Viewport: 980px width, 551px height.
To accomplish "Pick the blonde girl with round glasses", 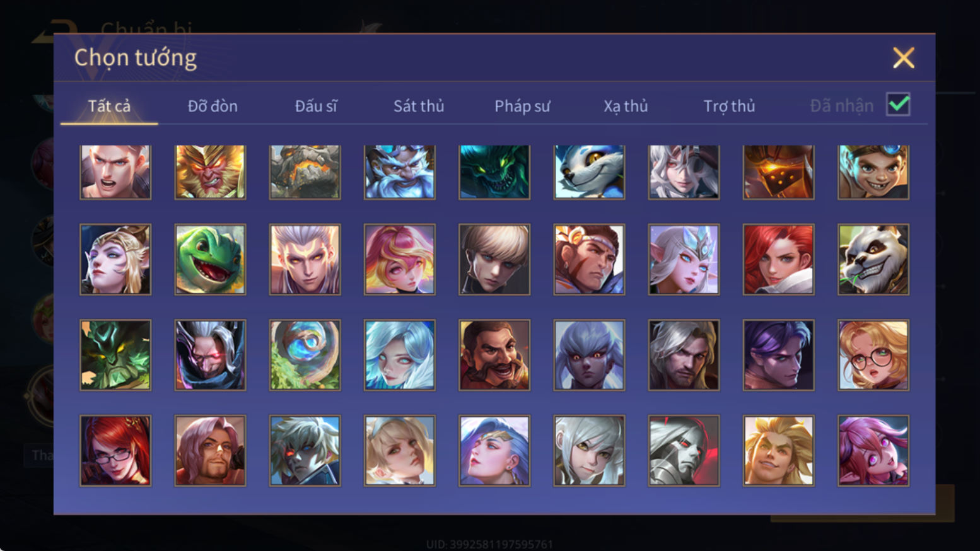I will pos(873,355).
